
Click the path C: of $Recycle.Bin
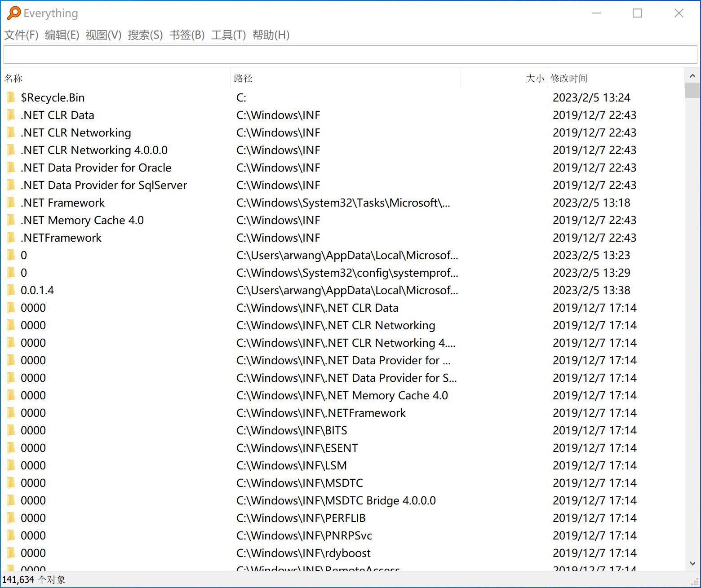[x=241, y=97]
